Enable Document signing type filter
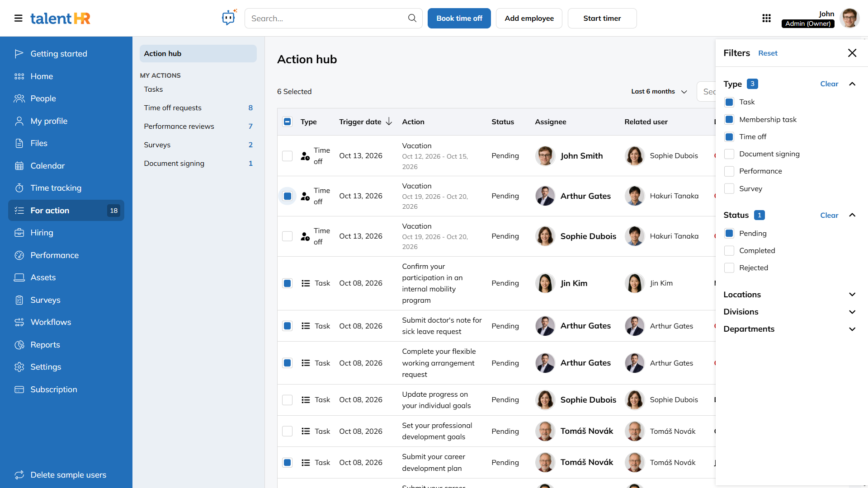Image resolution: width=868 pixels, height=488 pixels. [x=729, y=154]
